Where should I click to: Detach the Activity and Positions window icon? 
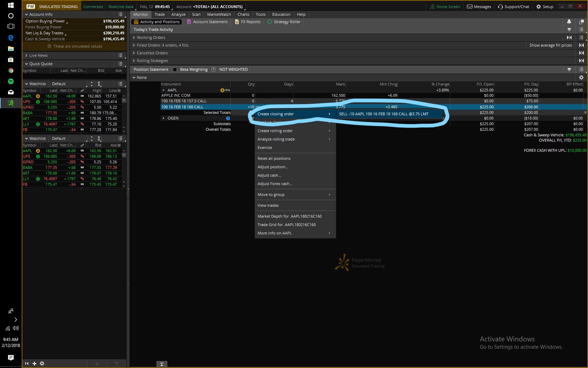coord(581,22)
